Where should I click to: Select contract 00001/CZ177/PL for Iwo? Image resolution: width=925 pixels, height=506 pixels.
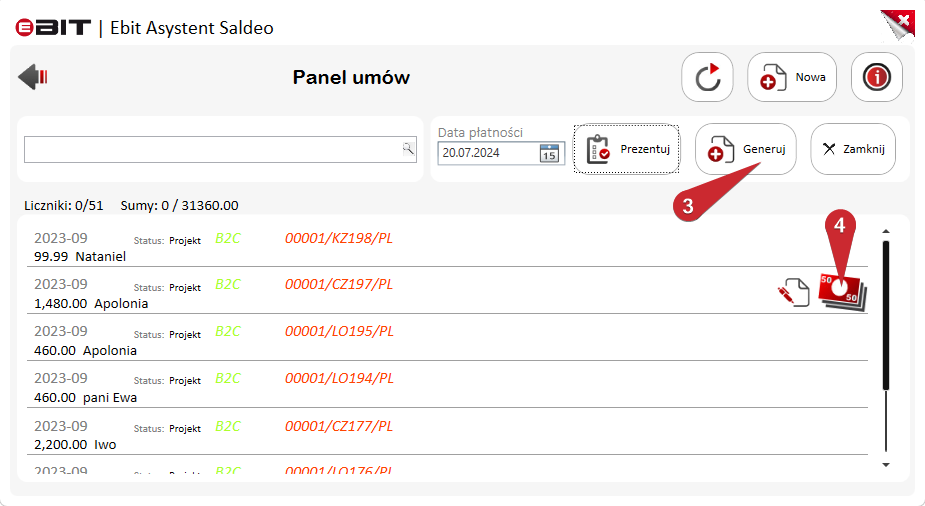coord(447,435)
